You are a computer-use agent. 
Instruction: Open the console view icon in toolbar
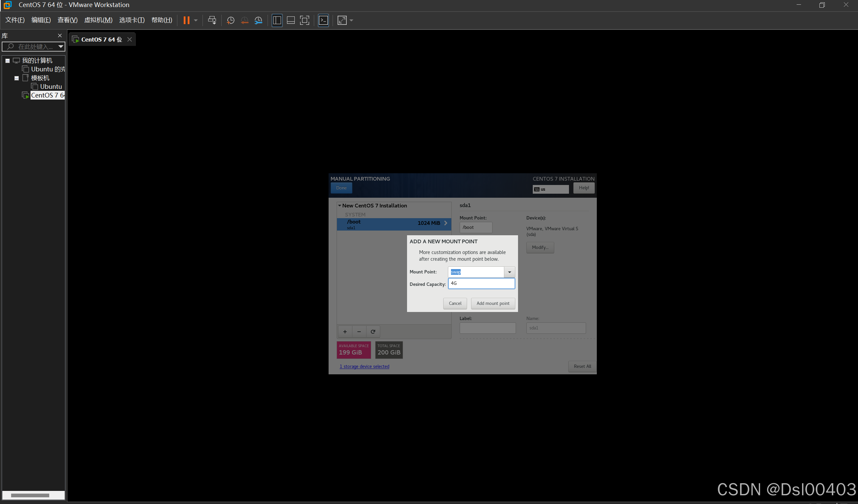pos(323,20)
